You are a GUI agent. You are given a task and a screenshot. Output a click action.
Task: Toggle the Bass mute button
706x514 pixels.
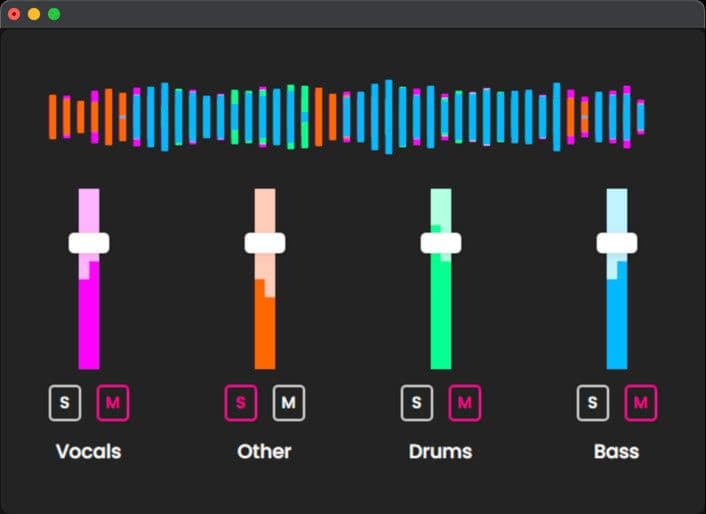pos(641,403)
